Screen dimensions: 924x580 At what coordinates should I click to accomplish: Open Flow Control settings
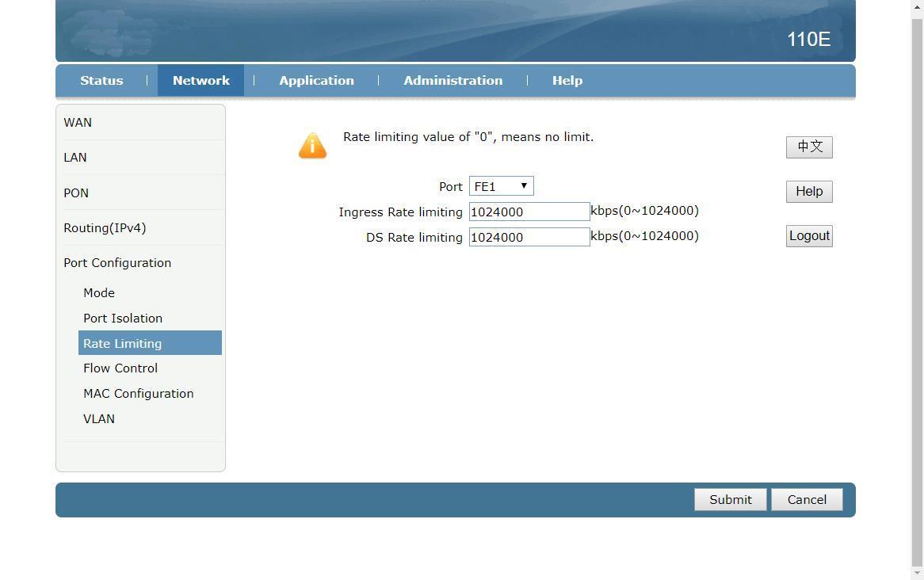click(x=120, y=368)
